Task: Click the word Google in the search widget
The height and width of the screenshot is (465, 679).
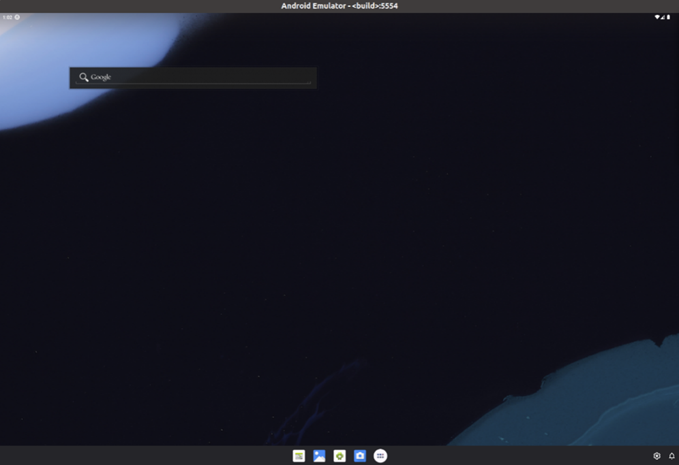Action: point(101,77)
